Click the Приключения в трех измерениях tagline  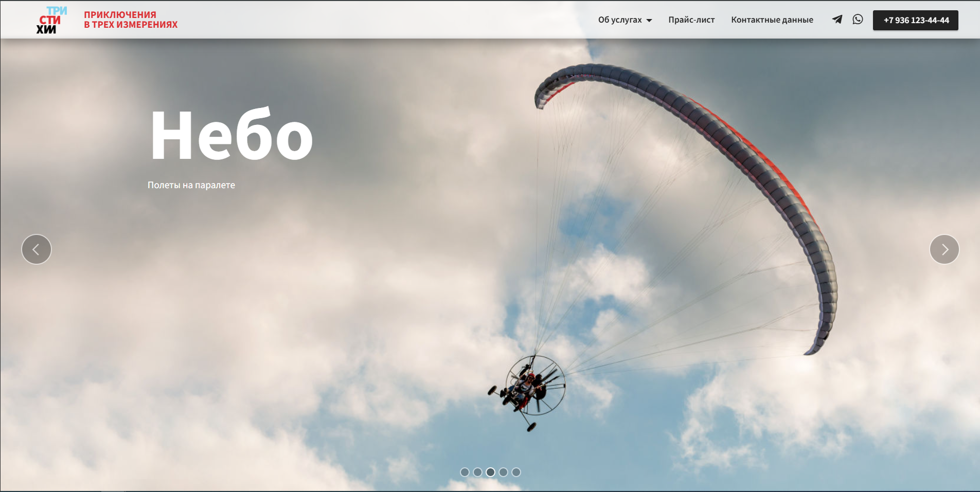(x=131, y=20)
